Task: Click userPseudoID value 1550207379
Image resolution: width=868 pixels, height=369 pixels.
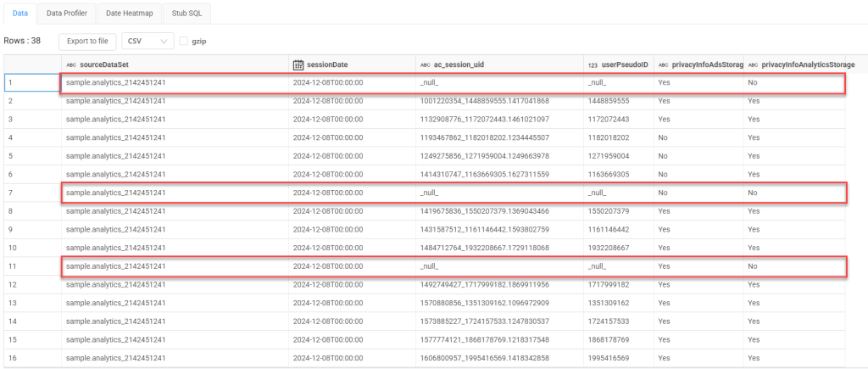Action: click(618, 211)
